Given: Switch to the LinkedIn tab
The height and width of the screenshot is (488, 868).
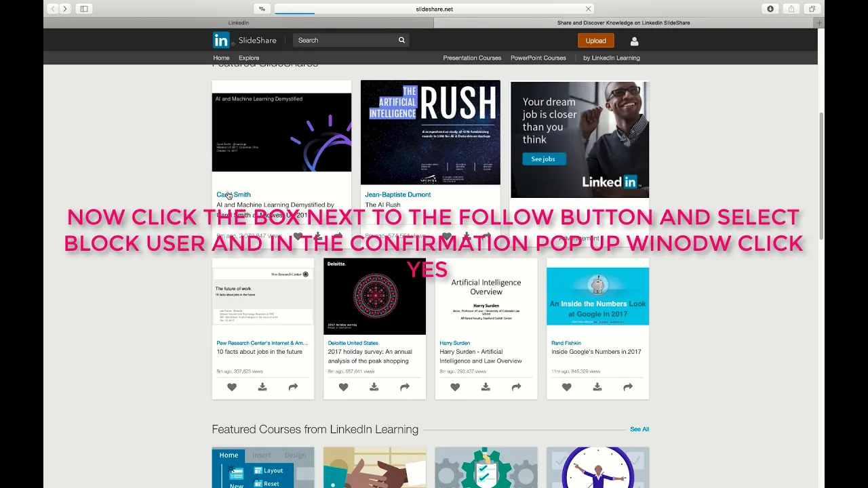Looking at the screenshot, I should tap(238, 23).
